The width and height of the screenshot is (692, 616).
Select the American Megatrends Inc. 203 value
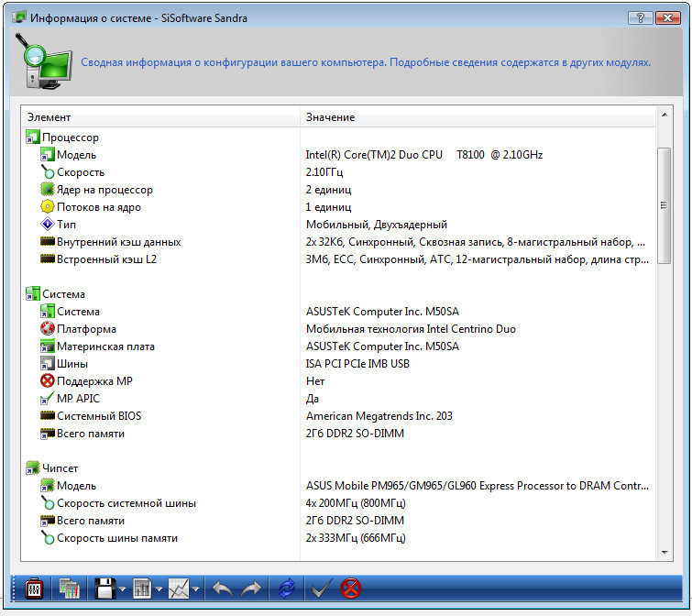(x=379, y=416)
